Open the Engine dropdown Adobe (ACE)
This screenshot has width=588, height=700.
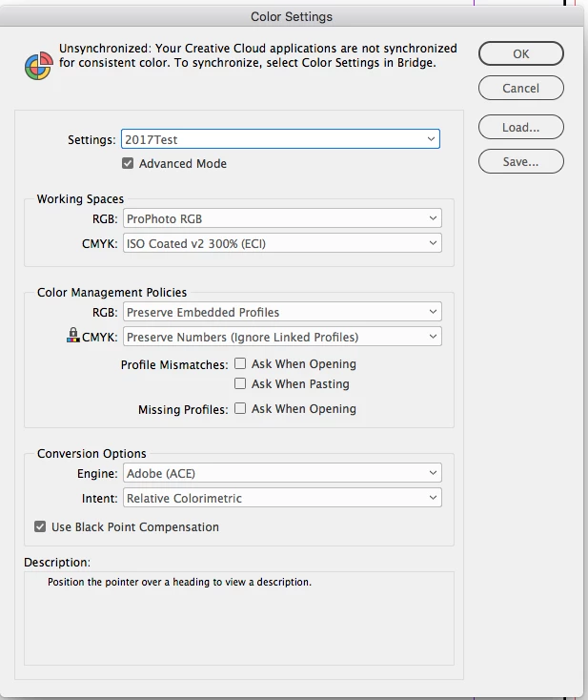pos(282,473)
